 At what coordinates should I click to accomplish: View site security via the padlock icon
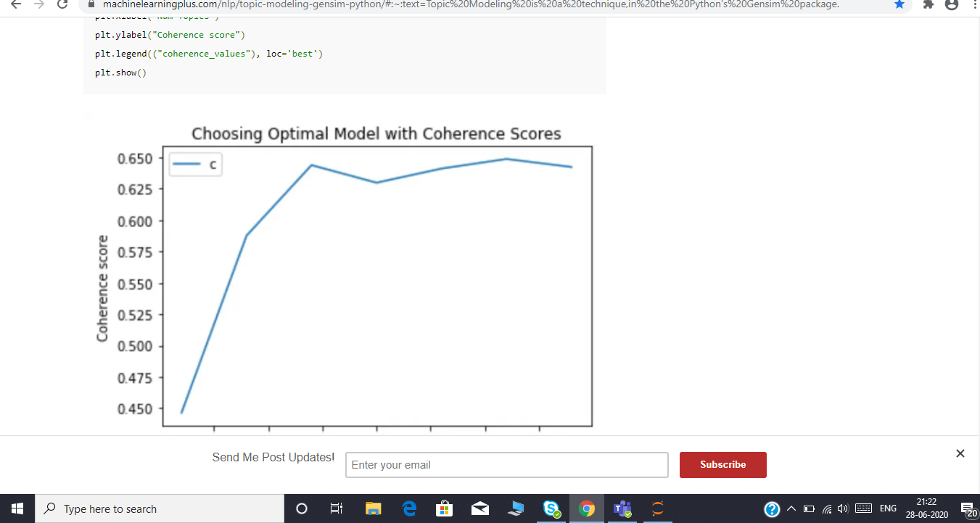pos(91,5)
